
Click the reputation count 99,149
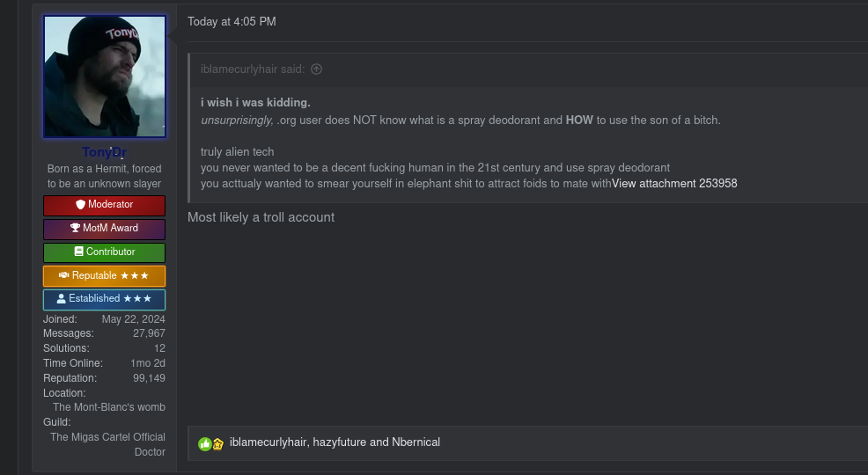[149, 378]
